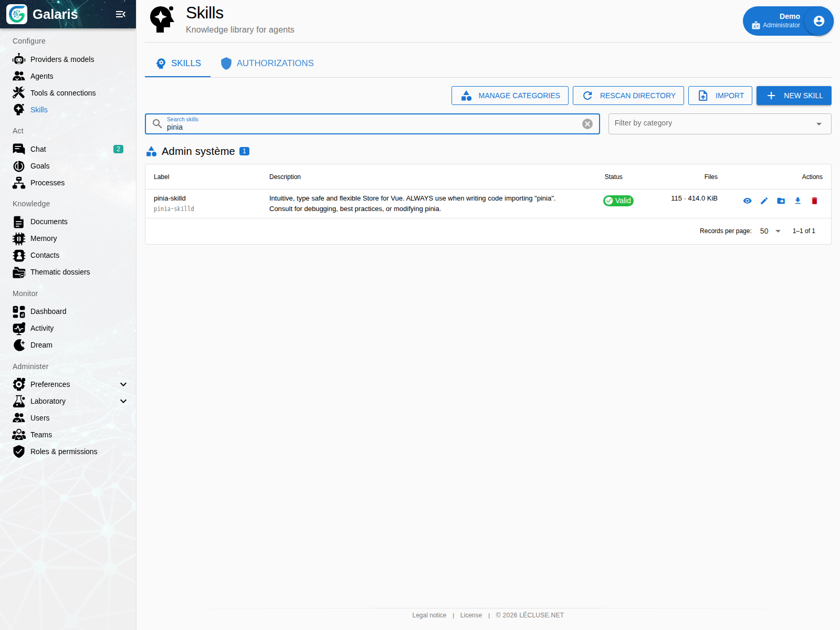The width and height of the screenshot is (840, 630).
Task: Clear the search skills field
Action: point(587,124)
